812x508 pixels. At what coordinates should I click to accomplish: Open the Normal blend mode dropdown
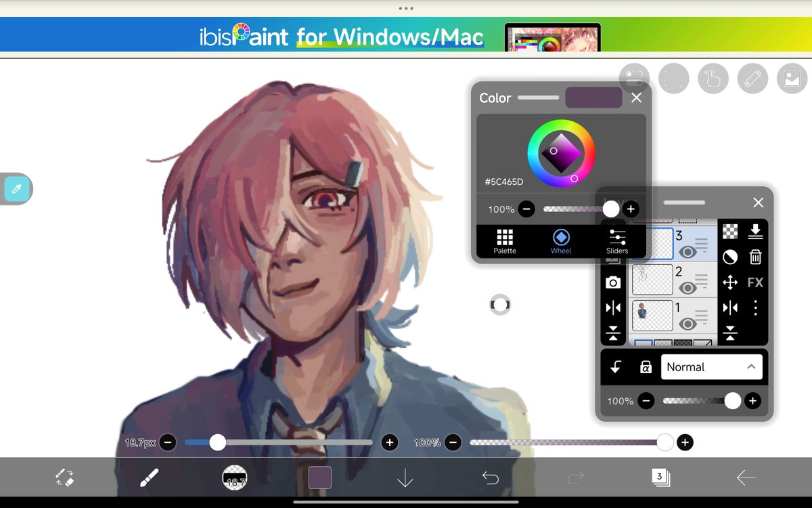coord(711,367)
